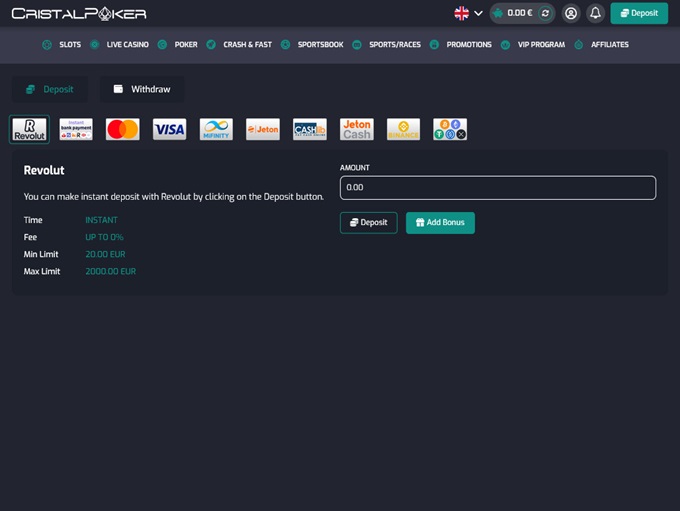Screen dimensions: 680x511
Task: Switch to the Withdraw tab
Action: pyautogui.click(x=141, y=89)
